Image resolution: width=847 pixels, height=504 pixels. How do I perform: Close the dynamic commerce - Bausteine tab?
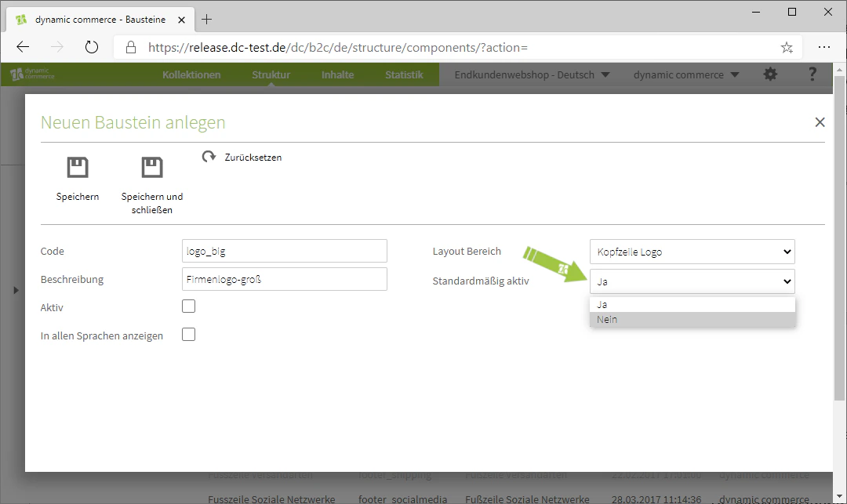(x=181, y=20)
